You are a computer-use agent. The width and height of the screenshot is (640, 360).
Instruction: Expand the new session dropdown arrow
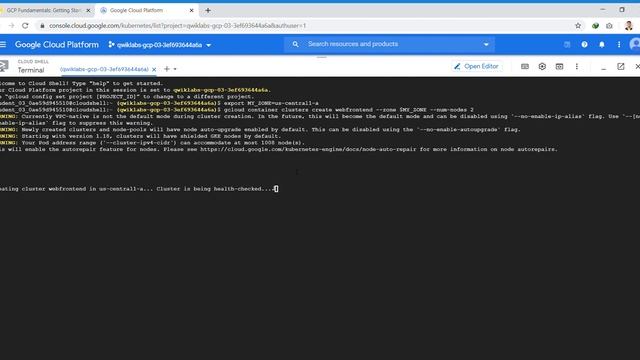(175, 69)
